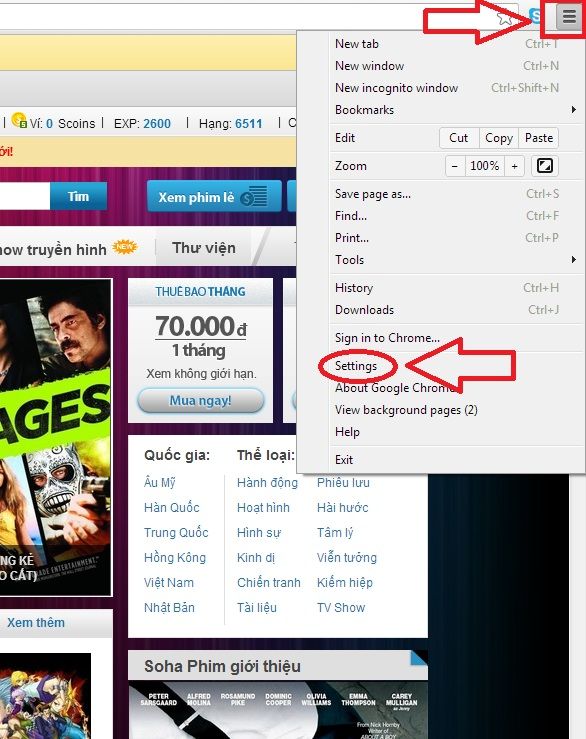The height and width of the screenshot is (739, 586).
Task: Click the Scoins coin icon
Action: click(x=19, y=120)
